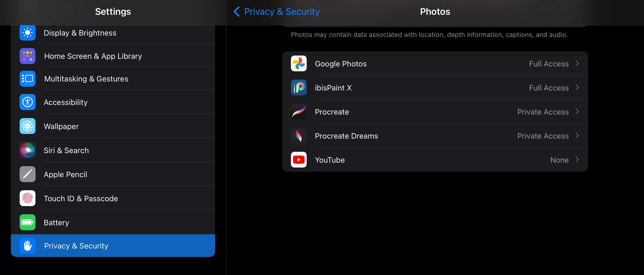644x275 pixels.
Task: Change ibisPaint X Full Access setting
Action: (549, 88)
